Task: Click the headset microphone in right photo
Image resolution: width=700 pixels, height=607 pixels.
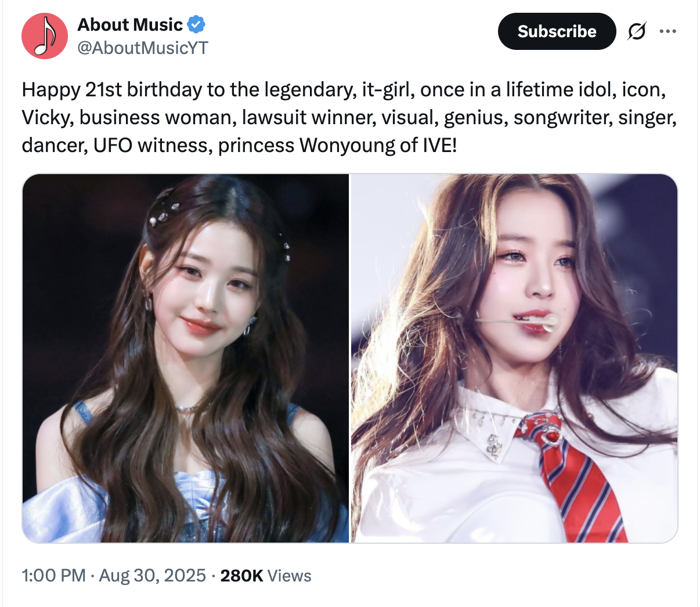Action: (x=517, y=321)
